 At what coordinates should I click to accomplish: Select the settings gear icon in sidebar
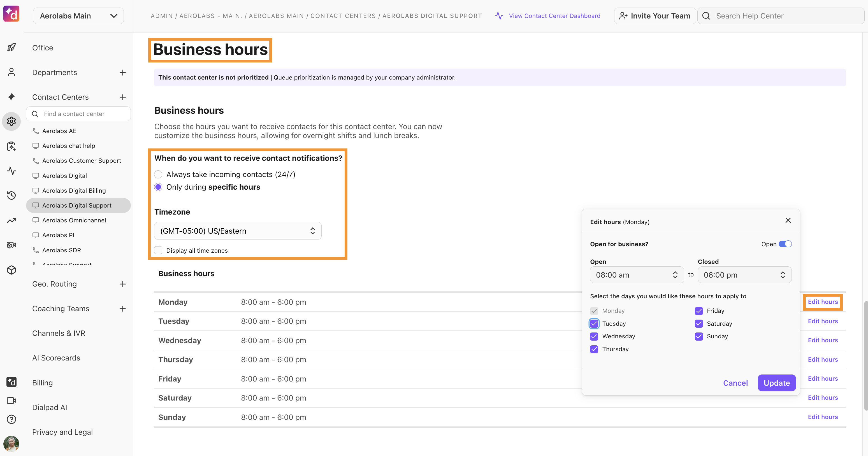coord(11,121)
